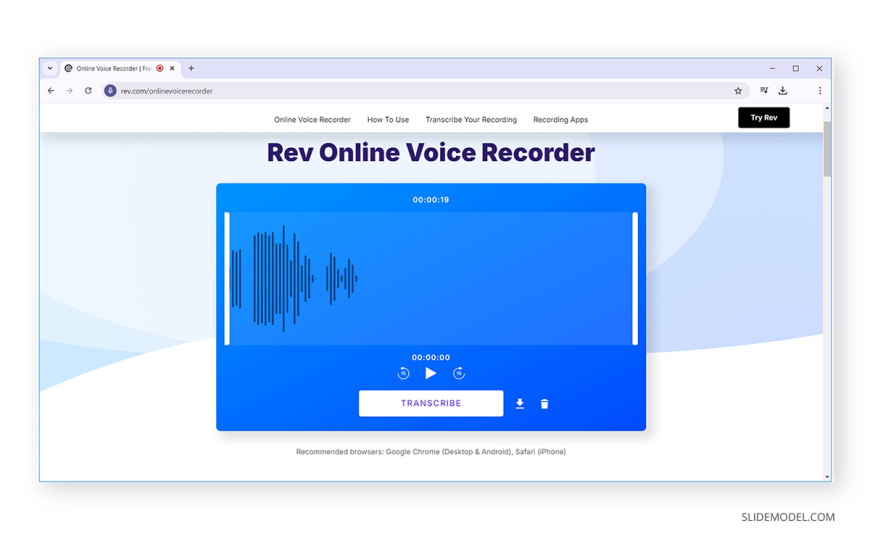Open the media control icon in the toolbar
Viewport: 870px width, 539px height.
point(764,90)
